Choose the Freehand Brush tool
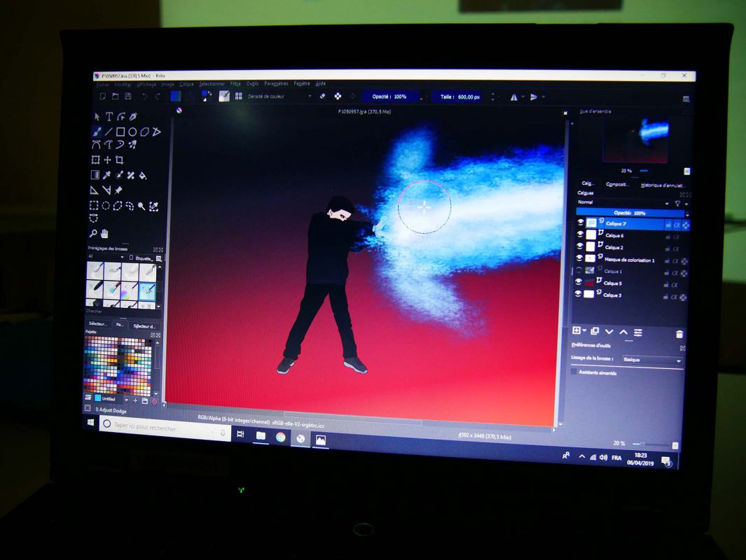The height and width of the screenshot is (560, 746). 97,131
